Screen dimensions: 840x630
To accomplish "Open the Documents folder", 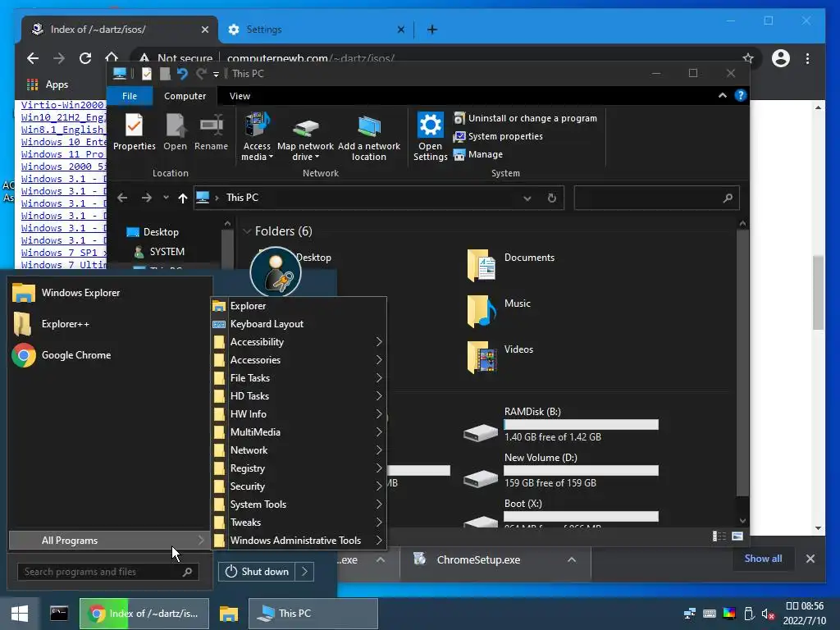I will tap(511, 264).
